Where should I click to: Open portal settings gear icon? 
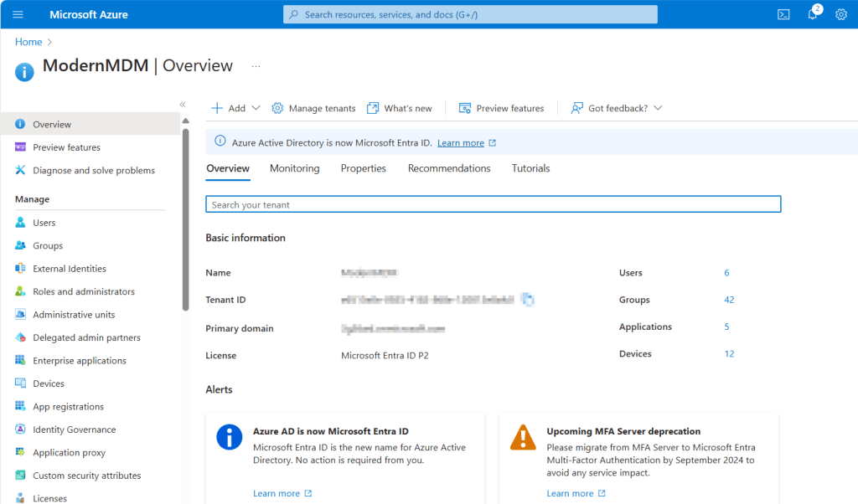coord(841,14)
